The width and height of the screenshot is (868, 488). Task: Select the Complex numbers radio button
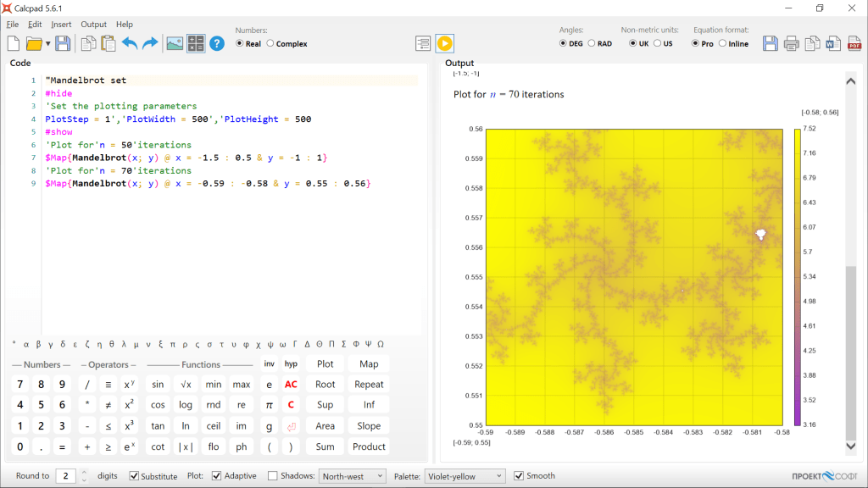tap(270, 44)
